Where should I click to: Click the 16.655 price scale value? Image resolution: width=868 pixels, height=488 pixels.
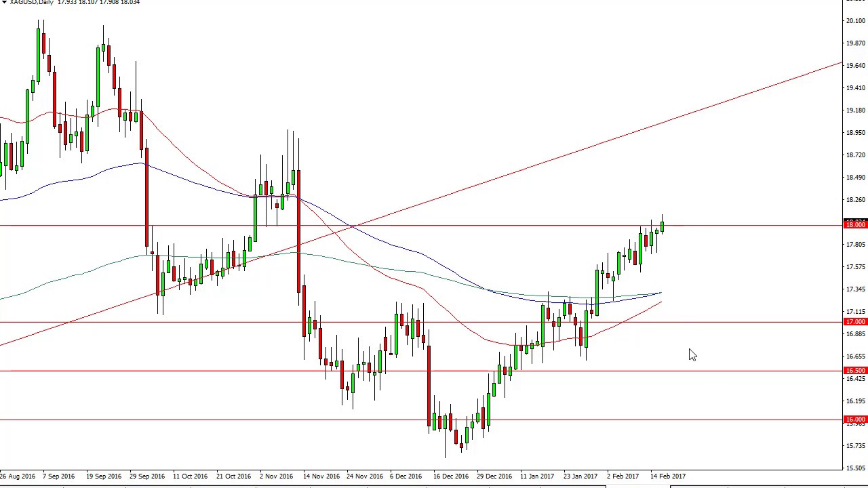point(855,357)
